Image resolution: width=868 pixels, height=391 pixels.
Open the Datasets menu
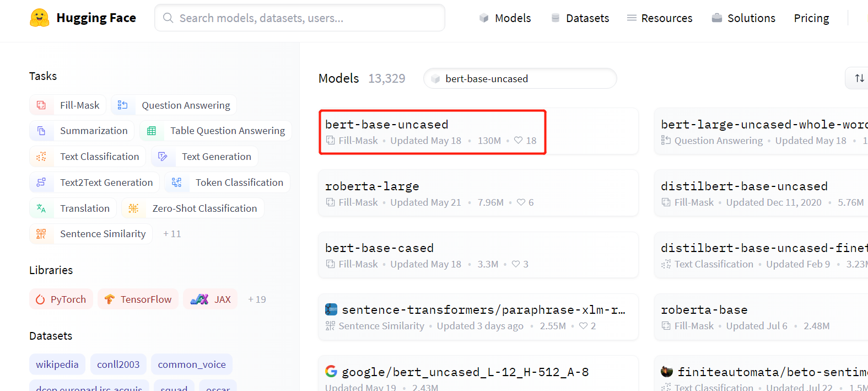coord(580,18)
